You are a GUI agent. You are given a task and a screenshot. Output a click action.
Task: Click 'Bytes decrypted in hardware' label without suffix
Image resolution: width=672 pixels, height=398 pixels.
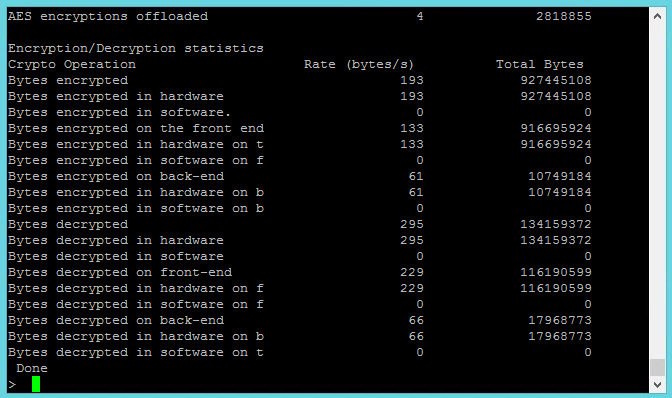click(116, 240)
